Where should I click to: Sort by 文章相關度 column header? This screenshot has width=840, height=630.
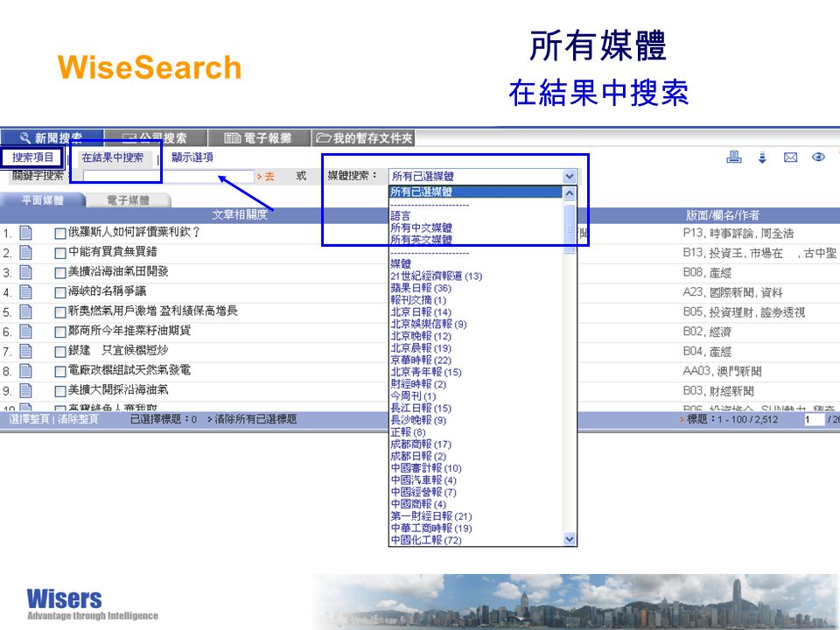pos(240,215)
